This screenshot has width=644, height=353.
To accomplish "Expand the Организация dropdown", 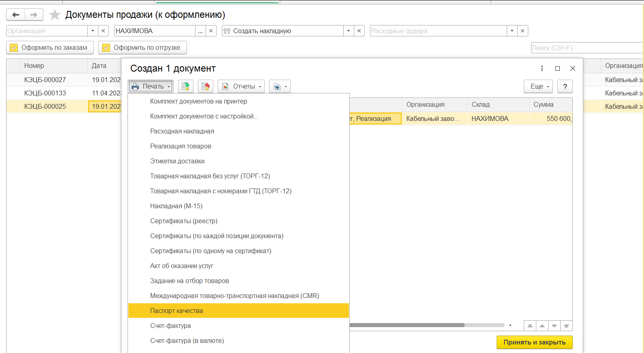I will coord(93,31).
